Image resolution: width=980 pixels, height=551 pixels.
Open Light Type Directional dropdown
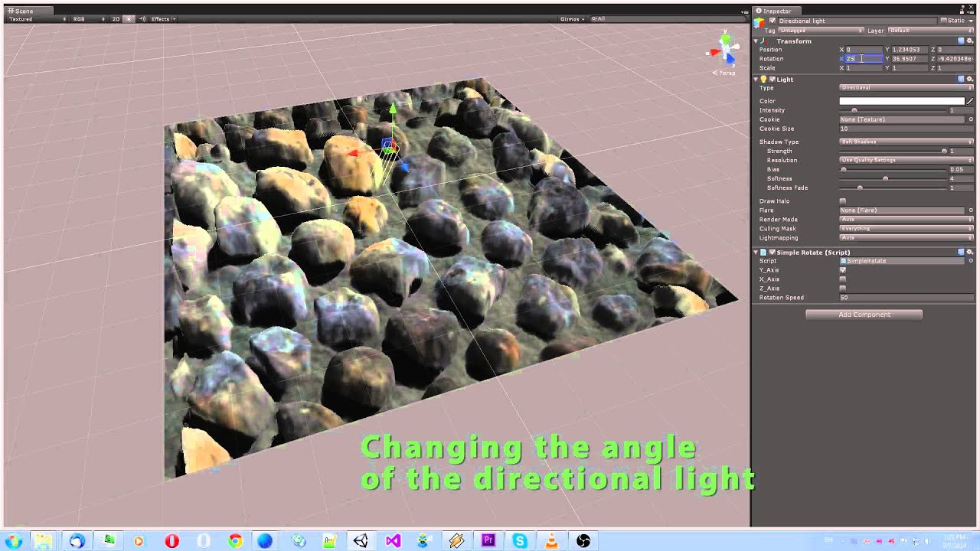point(906,87)
